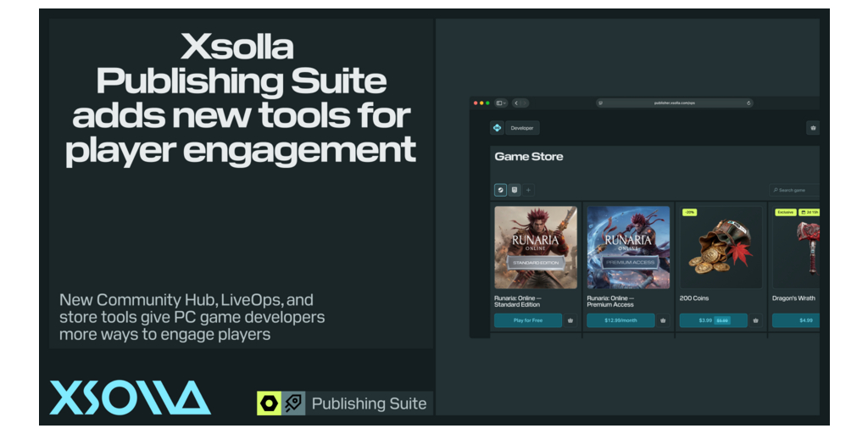Select the Steam platform tab icon
The width and height of the screenshot is (868, 434).
coord(500,190)
